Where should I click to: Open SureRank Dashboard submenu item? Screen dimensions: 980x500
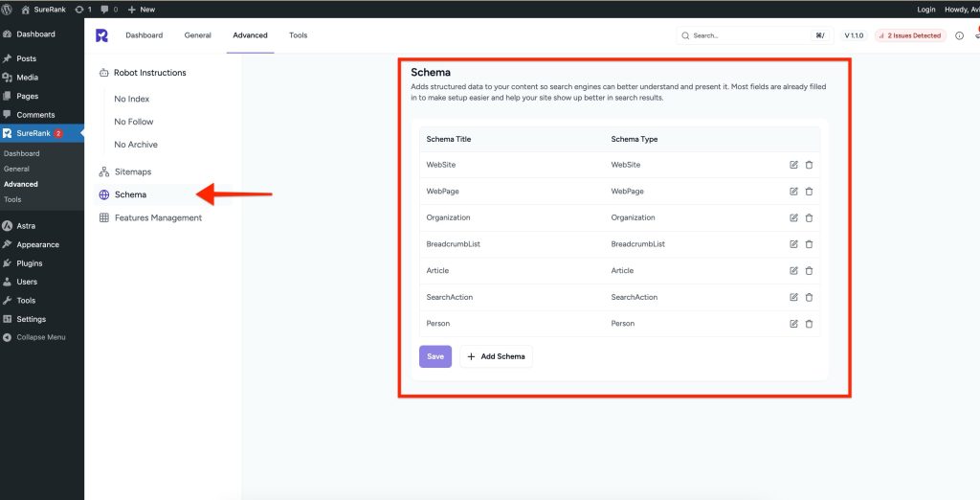[x=21, y=153]
